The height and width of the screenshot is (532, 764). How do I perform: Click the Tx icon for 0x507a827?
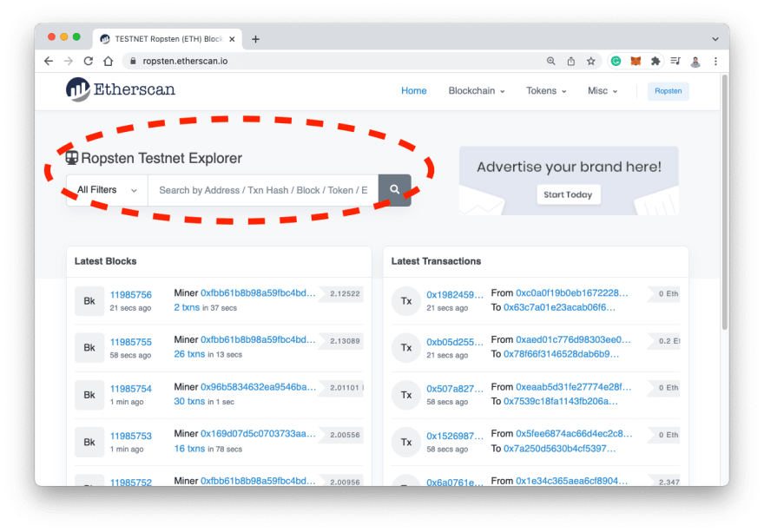coord(406,395)
